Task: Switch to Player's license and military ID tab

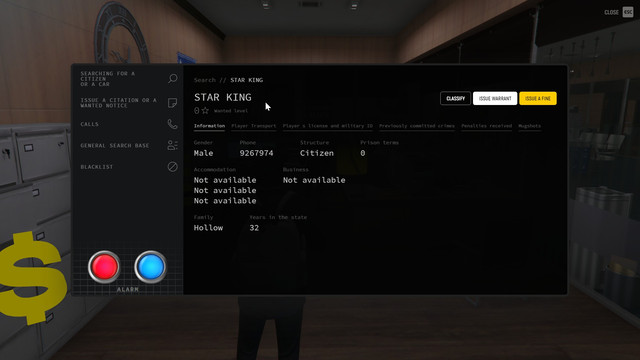Action: tap(328, 126)
